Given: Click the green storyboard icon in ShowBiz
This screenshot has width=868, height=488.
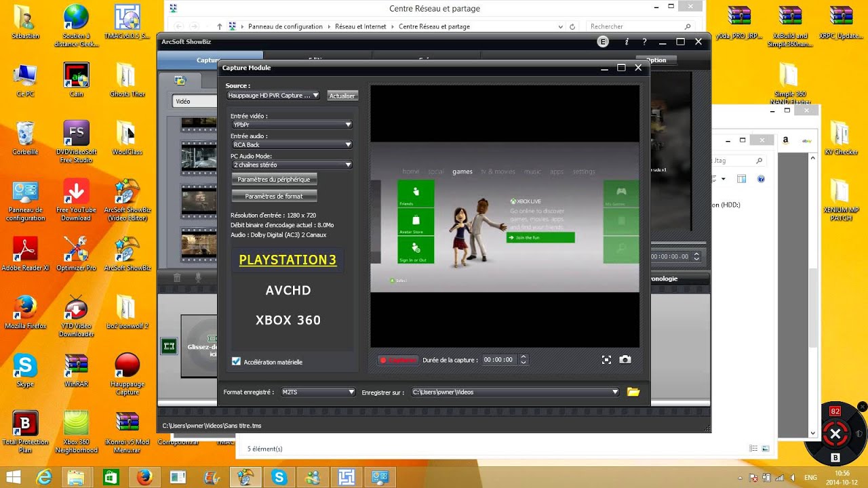Looking at the screenshot, I should pyautogui.click(x=168, y=347).
